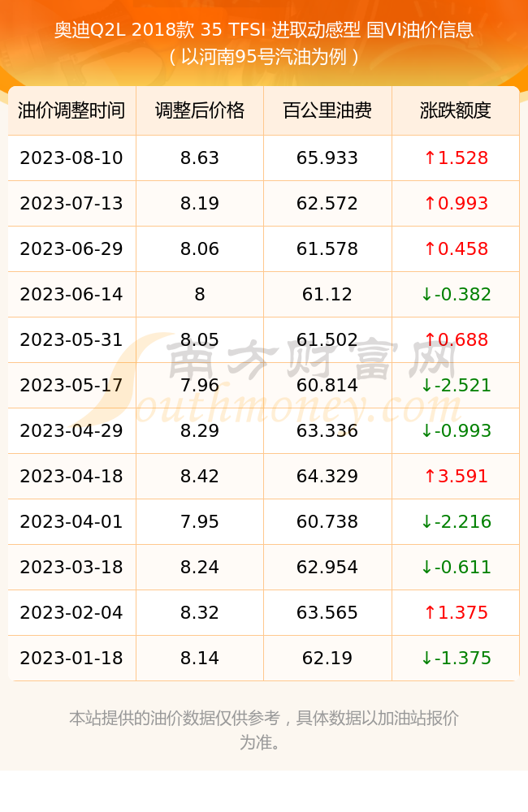This screenshot has width=528, height=812.
Task: Click the red ↑0.993 change value
Action: 456,204
